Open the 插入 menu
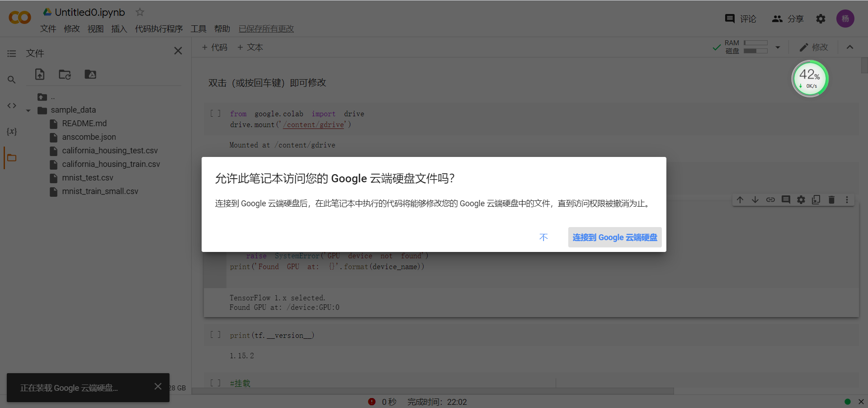868x408 pixels. point(119,29)
